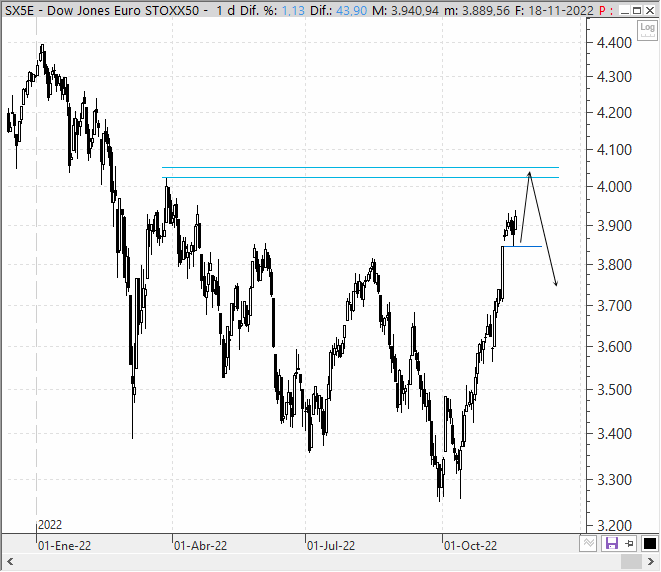661x572 pixels.
Task: Click the m: 3.889,56 minimum value
Action: point(477,10)
